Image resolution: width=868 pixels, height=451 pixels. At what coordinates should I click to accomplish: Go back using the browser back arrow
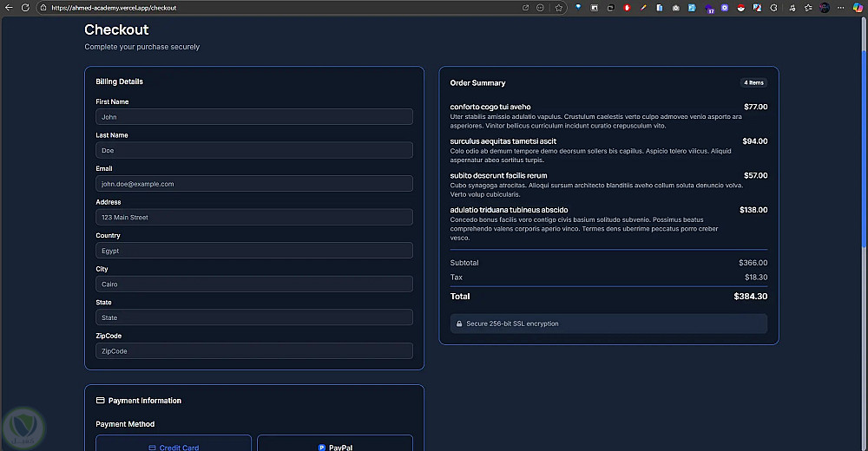(9, 8)
